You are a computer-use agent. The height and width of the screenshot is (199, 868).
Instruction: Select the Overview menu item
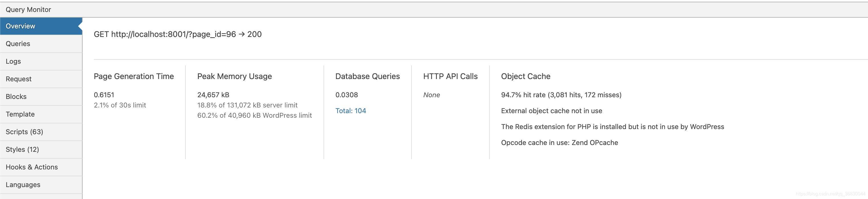pos(41,26)
